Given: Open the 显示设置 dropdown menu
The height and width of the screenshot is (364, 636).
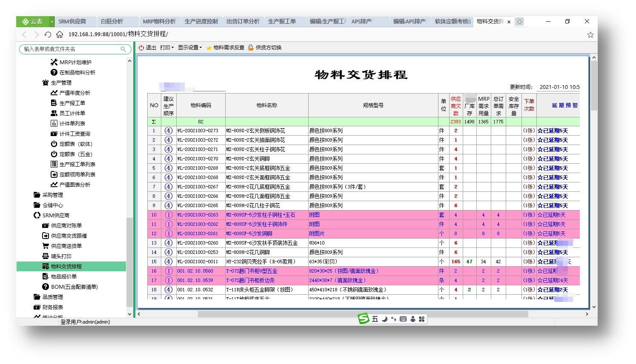Looking at the screenshot, I should pyautogui.click(x=190, y=48).
